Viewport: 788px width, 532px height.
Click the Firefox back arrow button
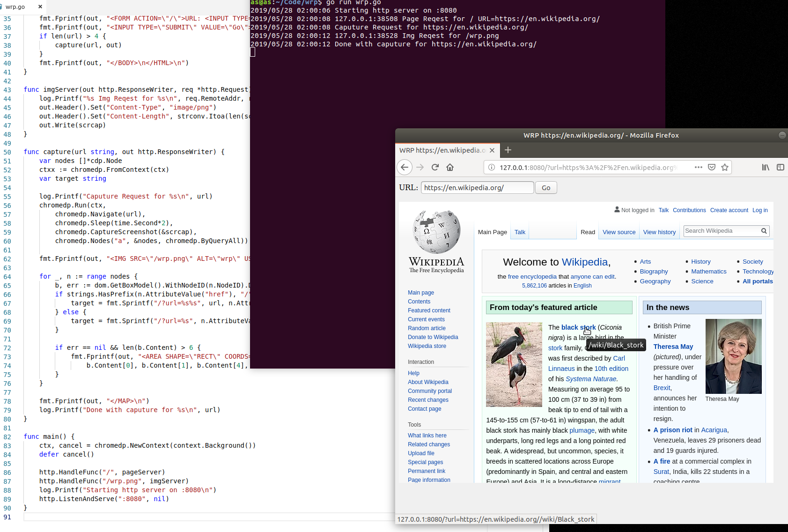[x=405, y=167]
